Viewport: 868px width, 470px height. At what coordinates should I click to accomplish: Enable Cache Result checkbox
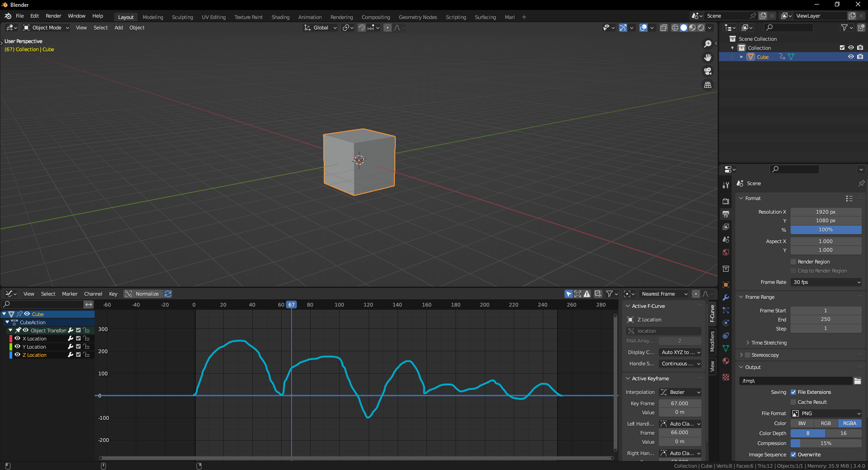[793, 402]
